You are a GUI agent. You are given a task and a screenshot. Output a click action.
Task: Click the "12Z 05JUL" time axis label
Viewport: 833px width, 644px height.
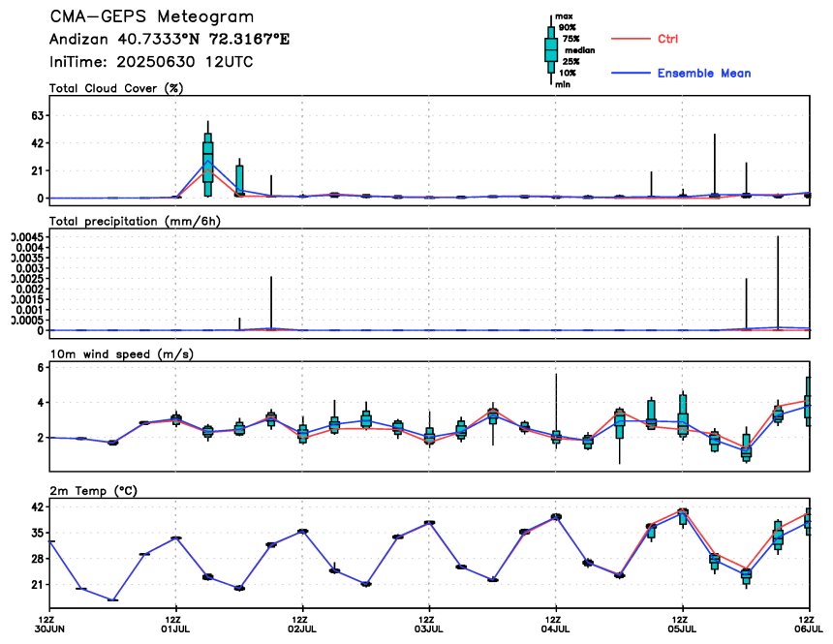[x=682, y=625]
